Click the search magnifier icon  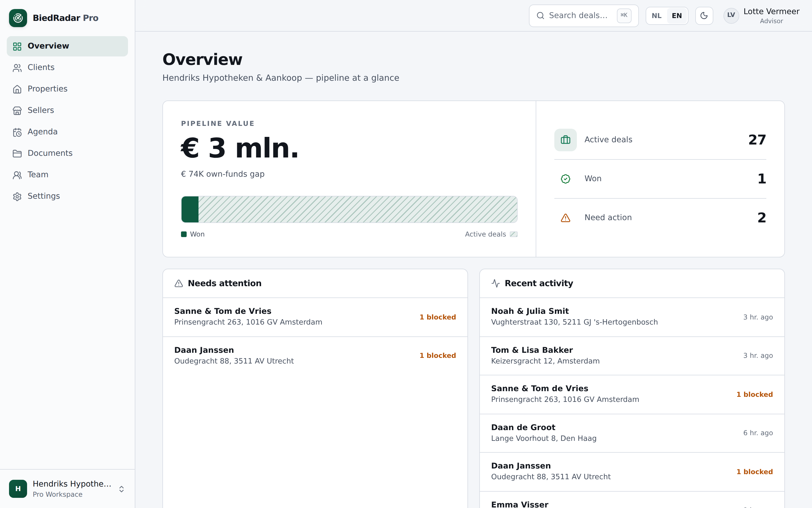540,16
